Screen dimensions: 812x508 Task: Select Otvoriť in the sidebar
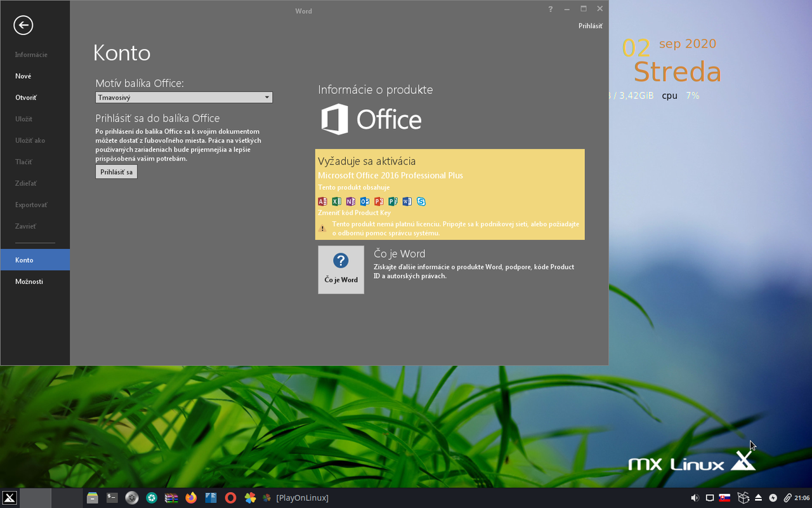click(x=35, y=98)
